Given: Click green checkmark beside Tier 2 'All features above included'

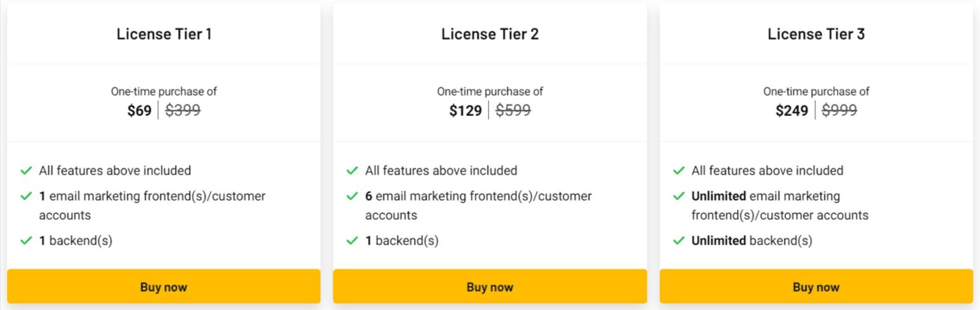Looking at the screenshot, I should coord(352,171).
